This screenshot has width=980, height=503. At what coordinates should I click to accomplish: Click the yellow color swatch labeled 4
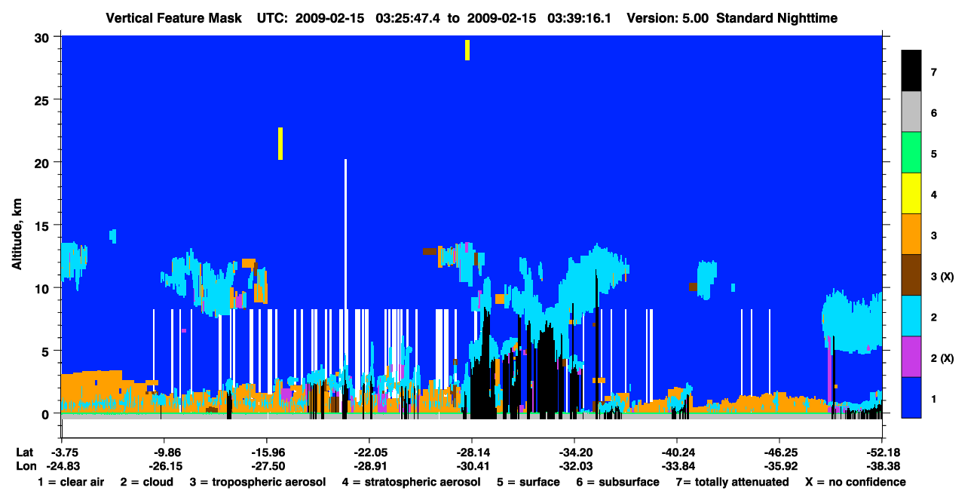911,194
